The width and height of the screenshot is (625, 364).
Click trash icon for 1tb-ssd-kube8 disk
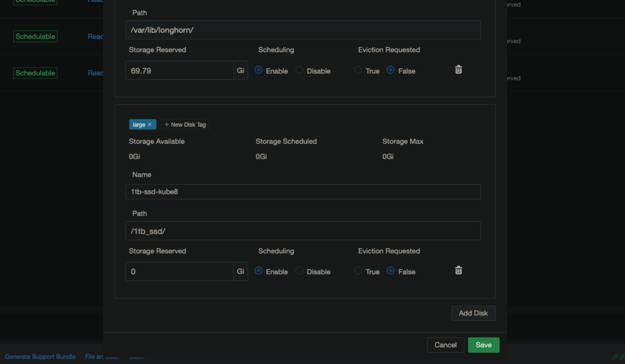[x=458, y=270]
